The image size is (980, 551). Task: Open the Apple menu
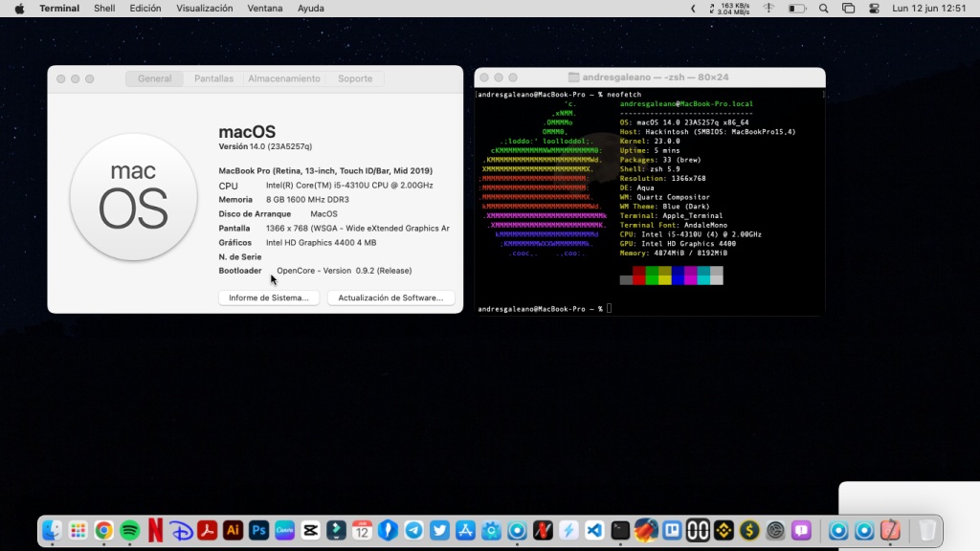19,9
